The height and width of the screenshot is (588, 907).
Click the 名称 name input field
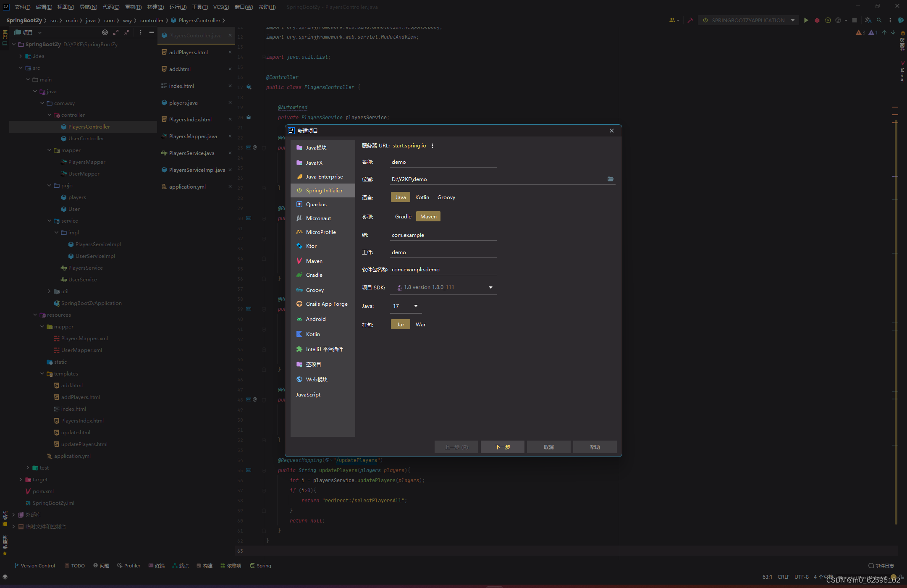coord(443,162)
